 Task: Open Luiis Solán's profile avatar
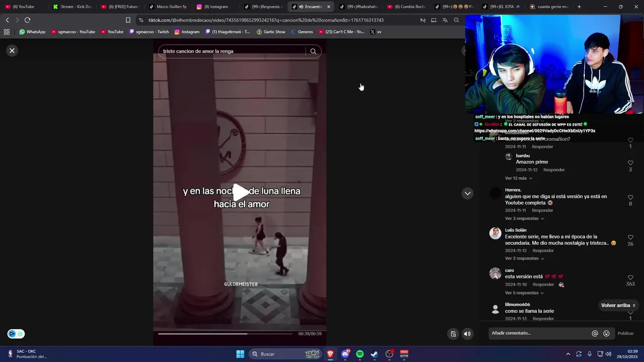point(496,233)
